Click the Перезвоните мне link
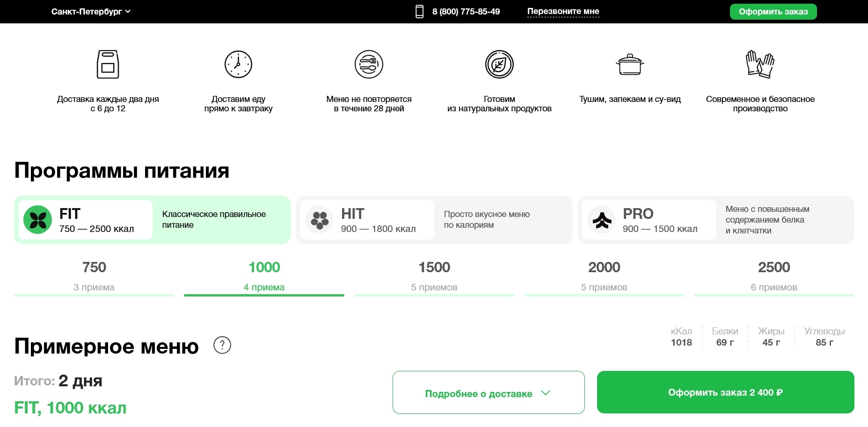Screen dimensions: 868x427 point(563,11)
